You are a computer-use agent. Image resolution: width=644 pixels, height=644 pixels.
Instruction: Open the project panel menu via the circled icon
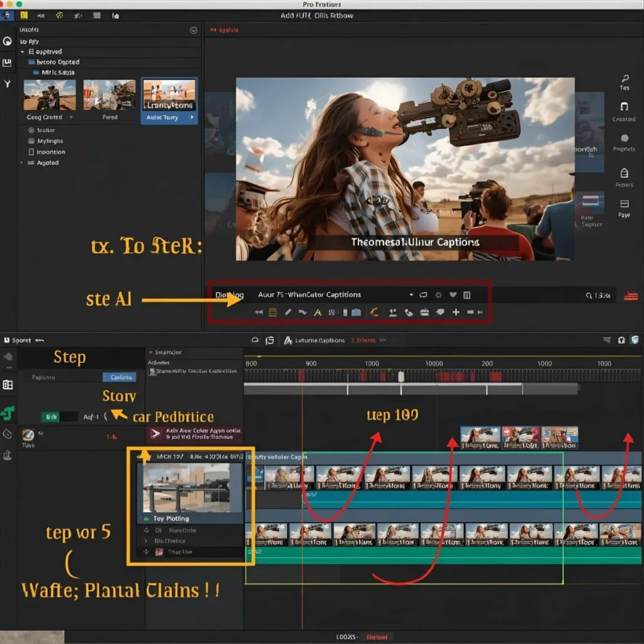[x=193, y=29]
